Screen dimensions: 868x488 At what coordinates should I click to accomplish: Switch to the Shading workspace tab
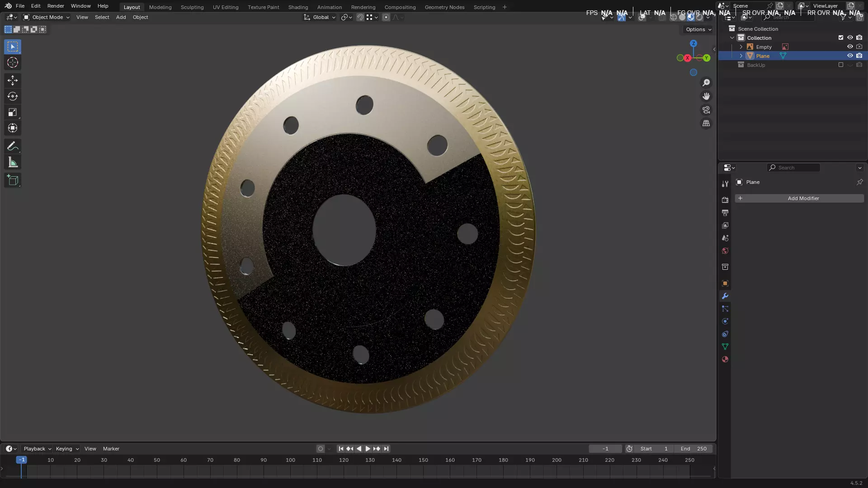(x=298, y=7)
